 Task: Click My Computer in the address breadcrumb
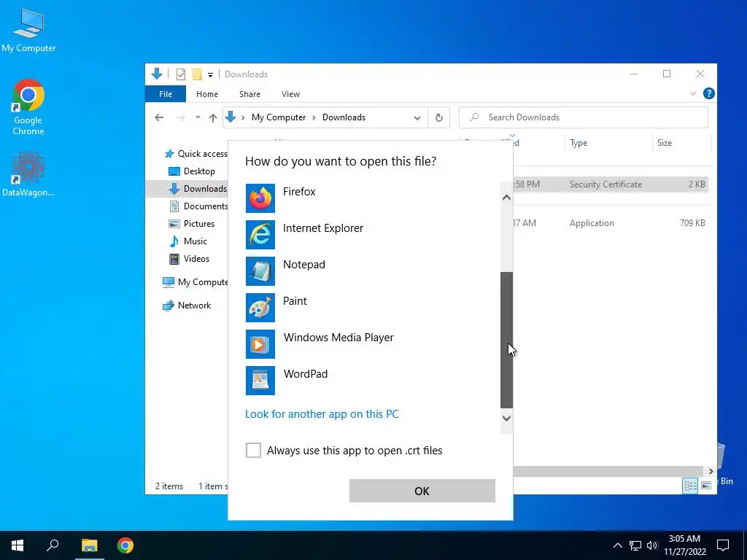click(279, 117)
